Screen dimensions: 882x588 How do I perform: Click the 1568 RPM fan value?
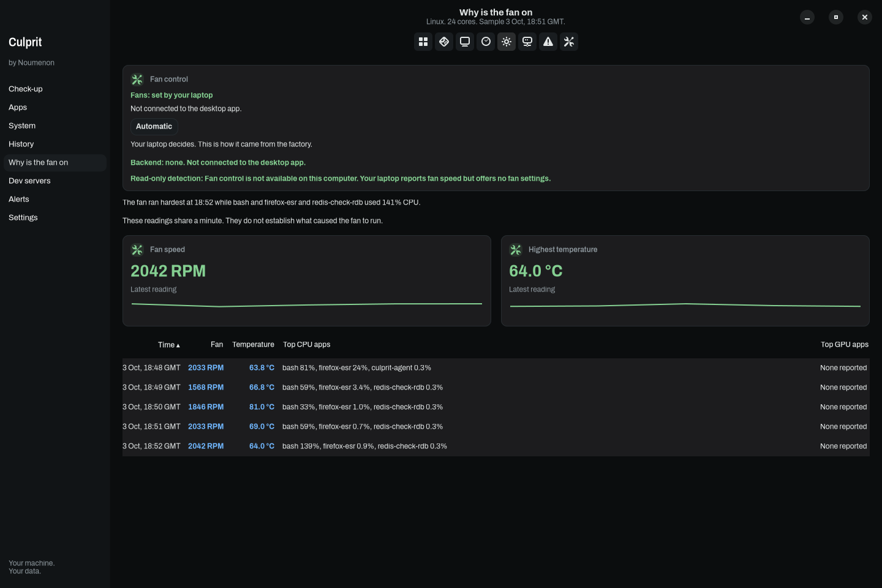coord(206,387)
